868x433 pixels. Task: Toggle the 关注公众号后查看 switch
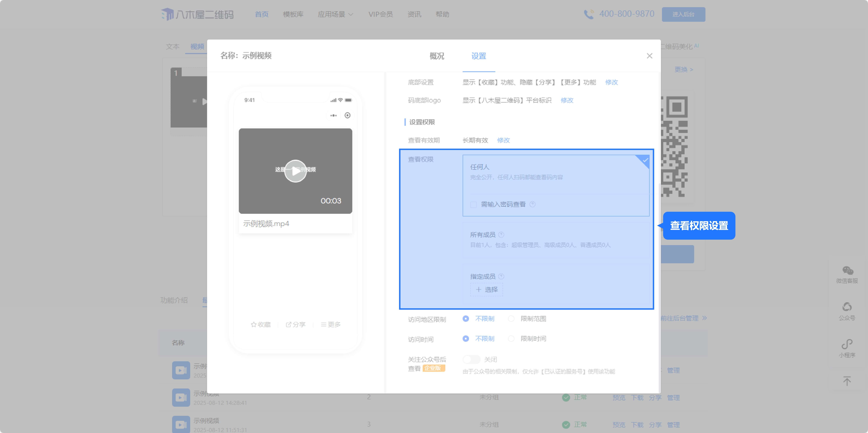coord(471,360)
